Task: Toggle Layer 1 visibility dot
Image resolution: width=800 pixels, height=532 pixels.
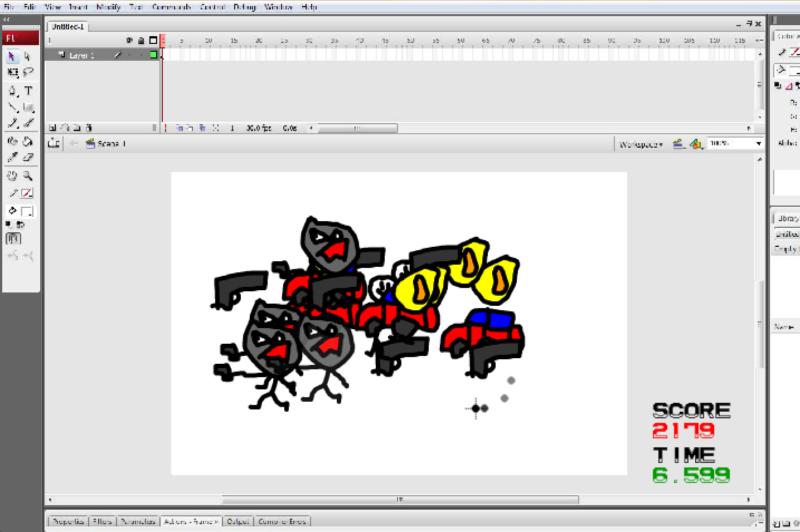Action: click(129, 55)
